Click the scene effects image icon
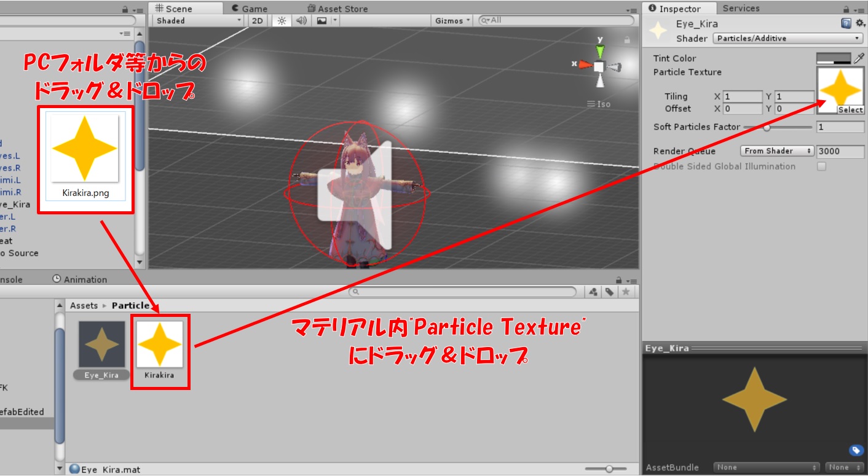The image size is (868, 476). click(x=322, y=20)
